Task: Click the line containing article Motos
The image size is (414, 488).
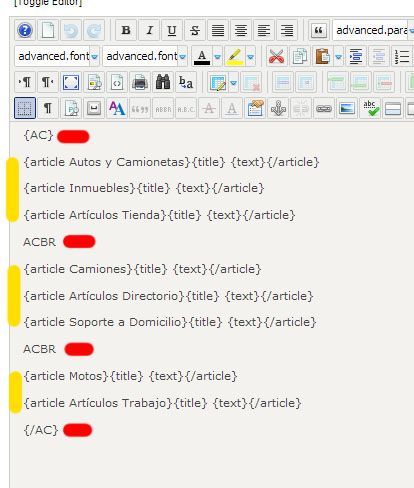Action: pos(130,376)
